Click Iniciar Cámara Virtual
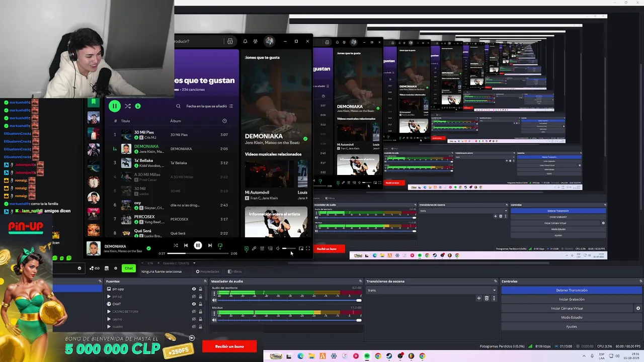 click(x=567, y=308)
